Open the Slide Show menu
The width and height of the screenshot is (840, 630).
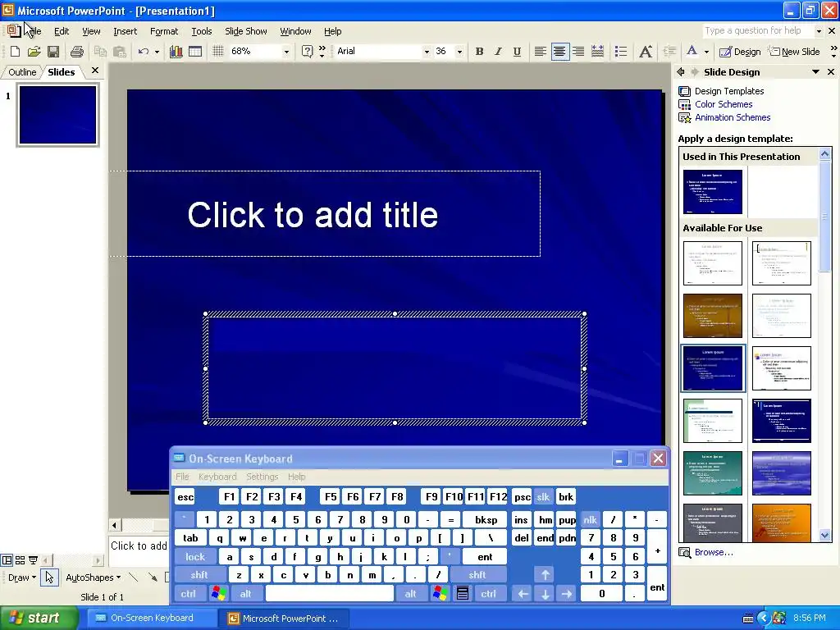pos(246,31)
